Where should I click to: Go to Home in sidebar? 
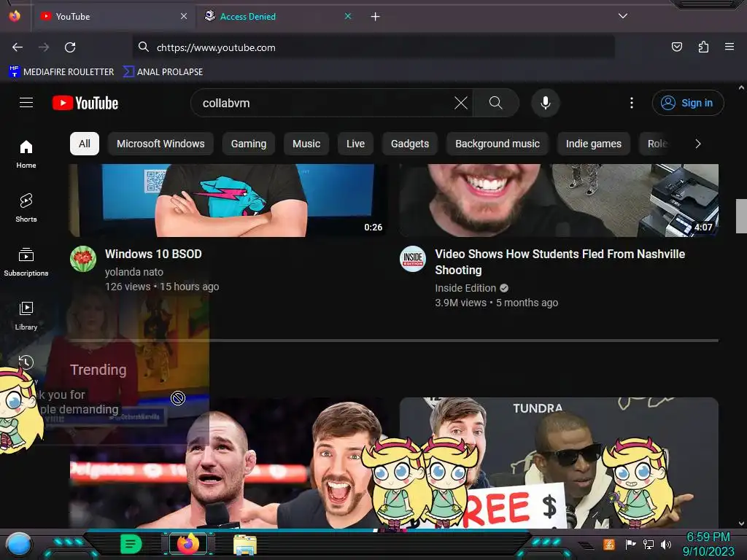(26, 155)
